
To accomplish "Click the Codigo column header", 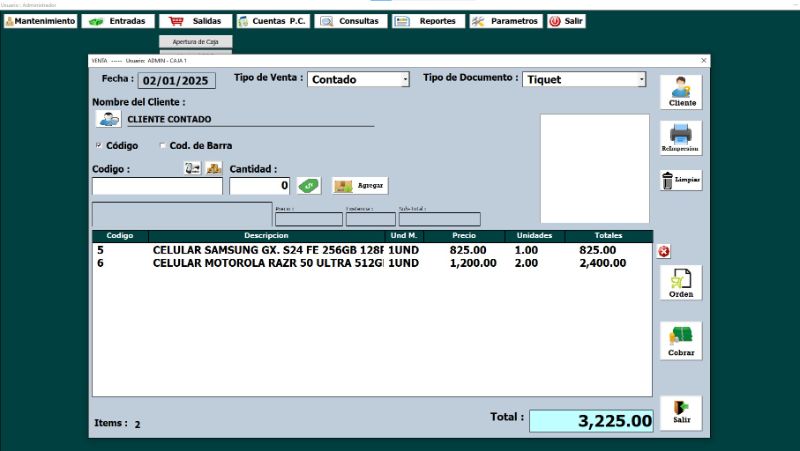I will 120,236.
